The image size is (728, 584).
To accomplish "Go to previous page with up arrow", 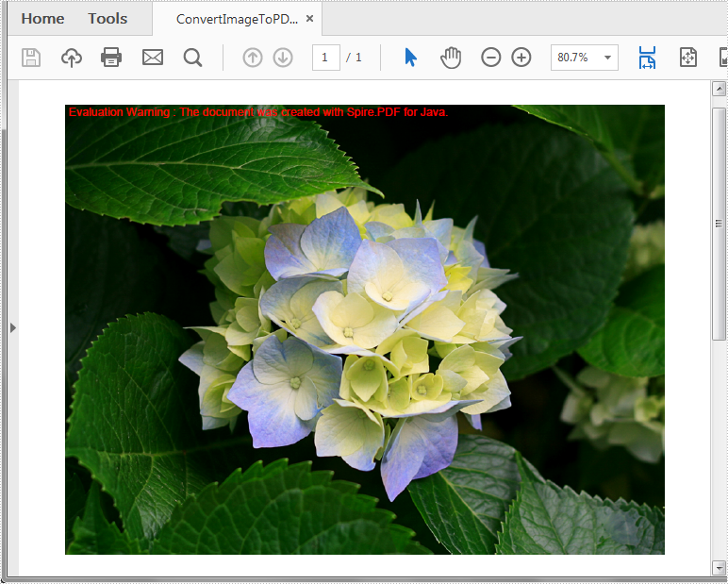I will point(253,58).
